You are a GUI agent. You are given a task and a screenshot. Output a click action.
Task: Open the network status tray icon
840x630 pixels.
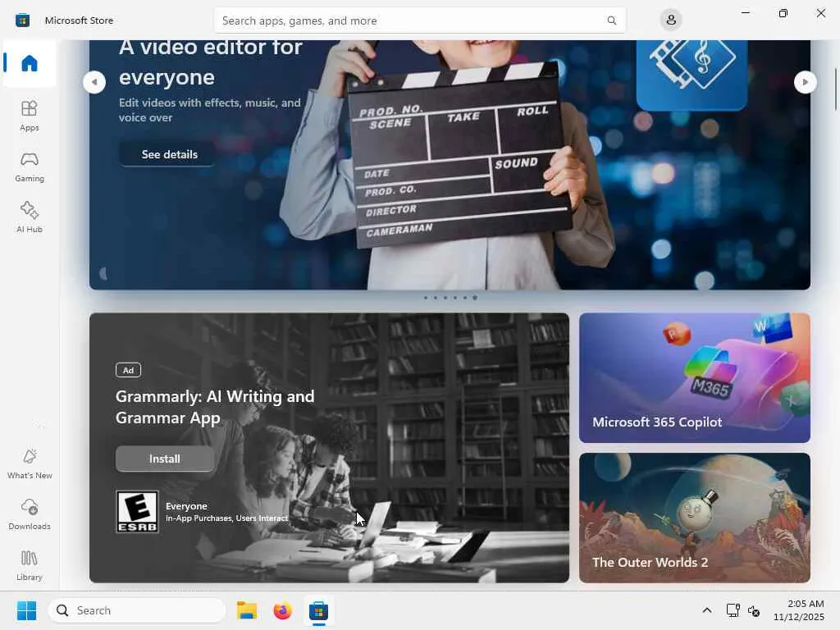pos(733,610)
